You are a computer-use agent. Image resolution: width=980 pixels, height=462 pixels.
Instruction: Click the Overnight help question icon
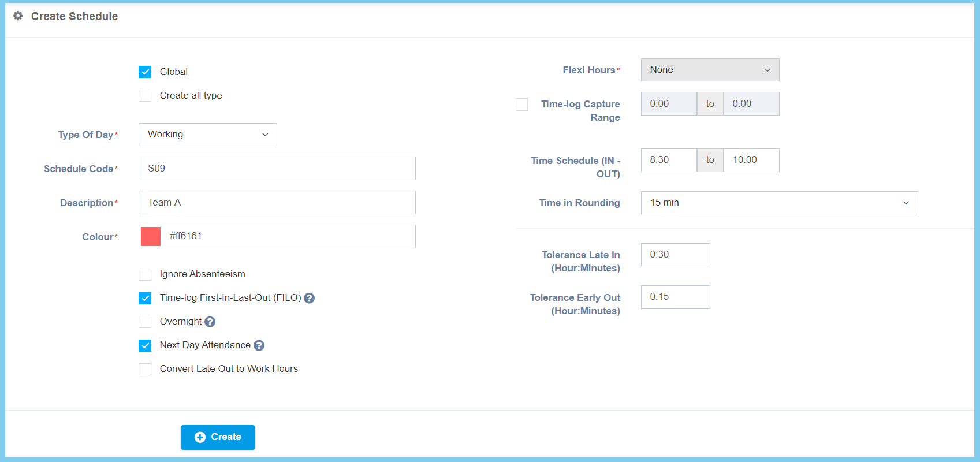tap(210, 322)
